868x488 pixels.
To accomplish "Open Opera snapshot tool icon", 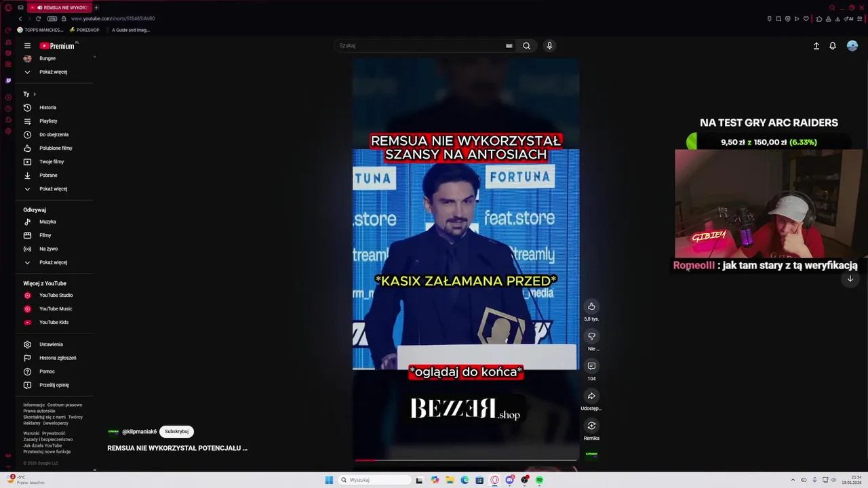I will 778,19.
